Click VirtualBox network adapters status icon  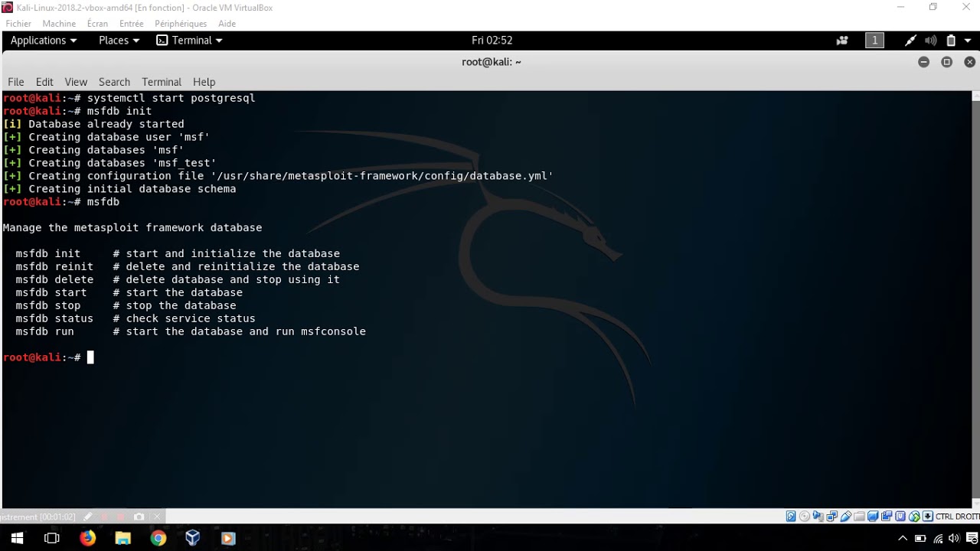(831, 517)
